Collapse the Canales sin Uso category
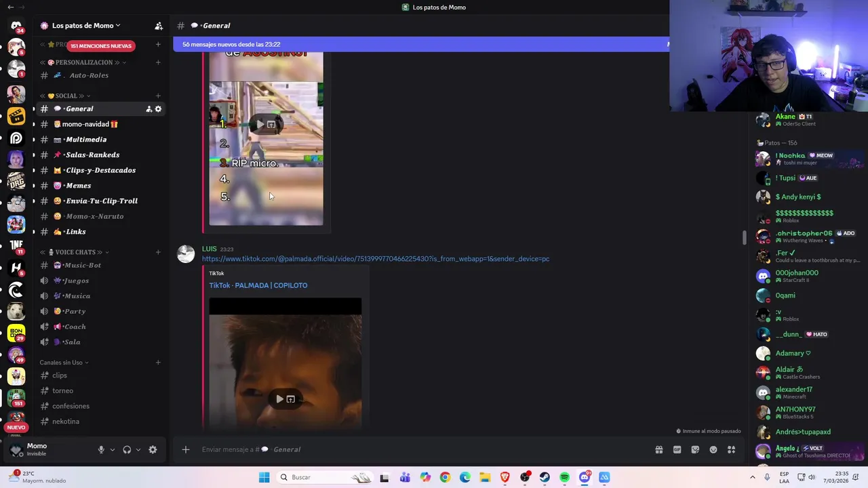The height and width of the screenshot is (488, 868). pyautogui.click(x=65, y=363)
